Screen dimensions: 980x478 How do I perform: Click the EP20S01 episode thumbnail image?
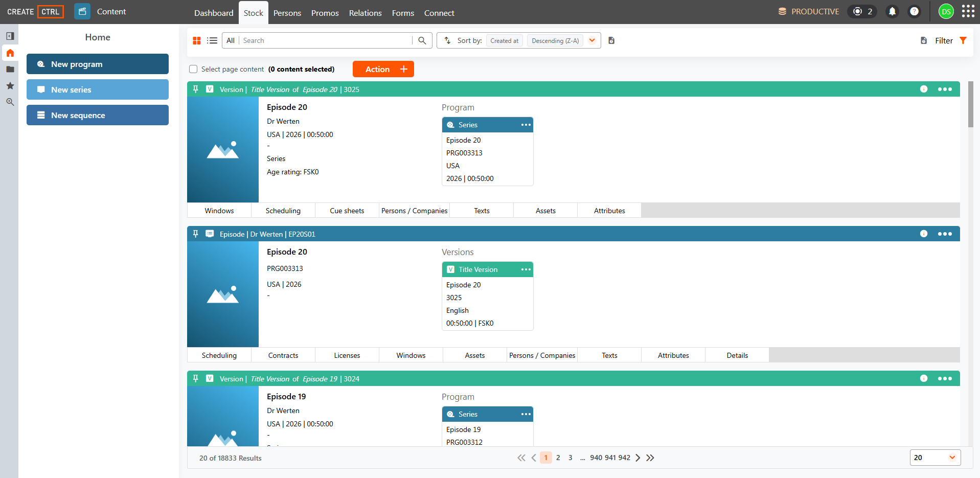point(223,294)
